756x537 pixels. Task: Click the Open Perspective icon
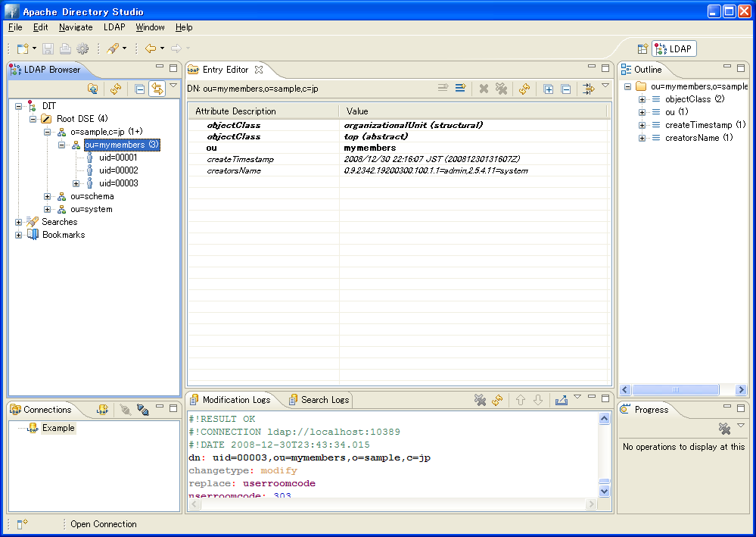(642, 48)
